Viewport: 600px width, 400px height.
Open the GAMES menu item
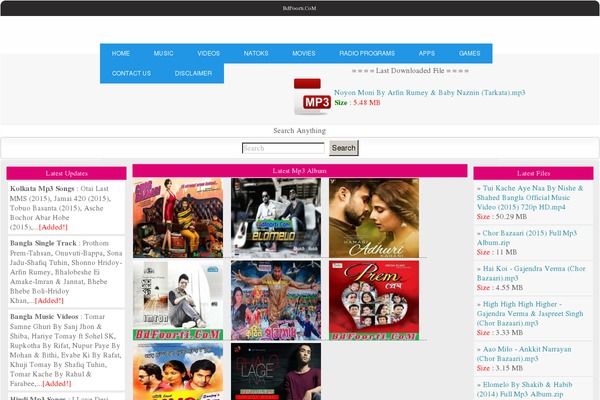(470, 53)
